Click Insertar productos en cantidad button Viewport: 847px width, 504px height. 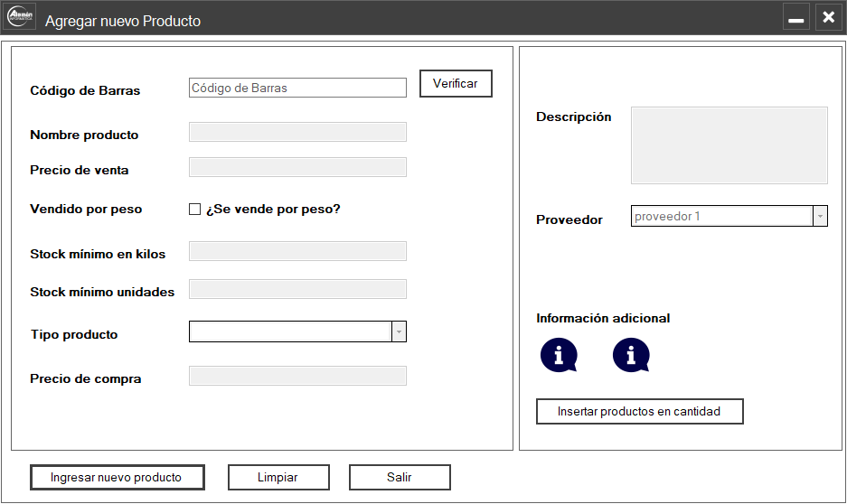639,411
